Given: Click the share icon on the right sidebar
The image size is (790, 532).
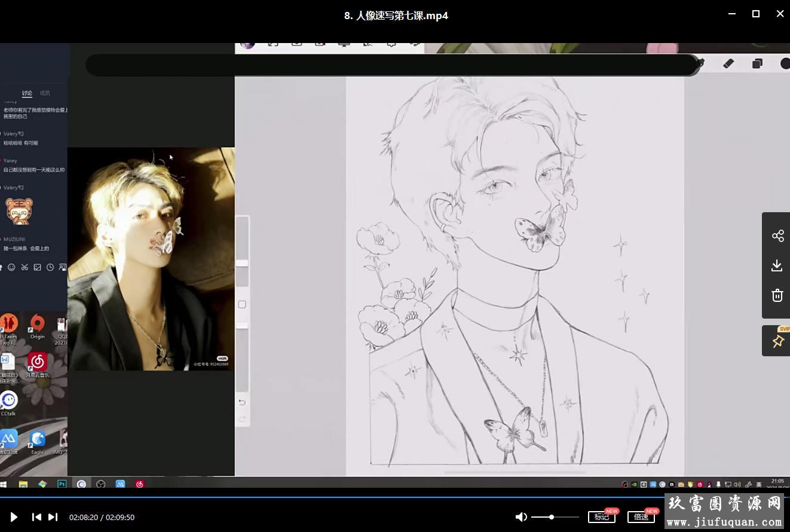Looking at the screenshot, I should [x=777, y=236].
